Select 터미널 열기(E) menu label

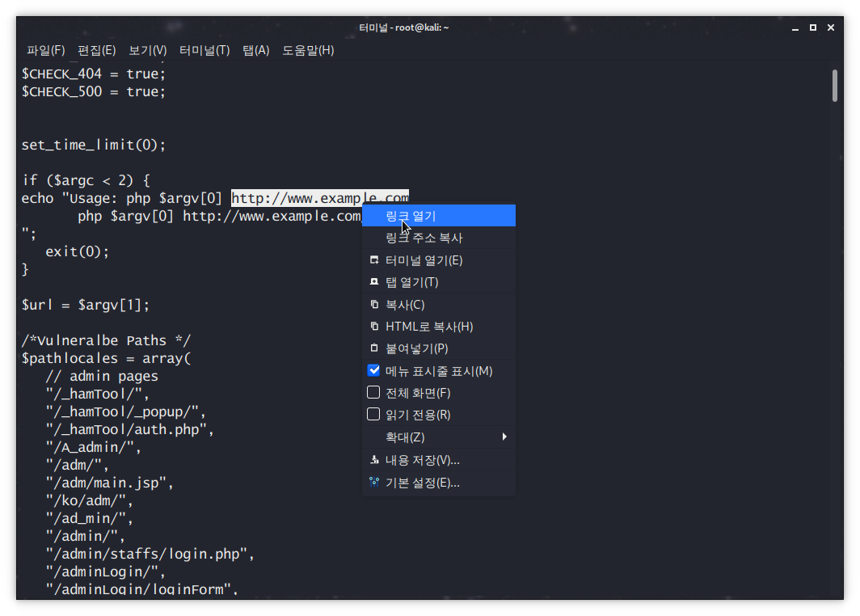coord(424,260)
